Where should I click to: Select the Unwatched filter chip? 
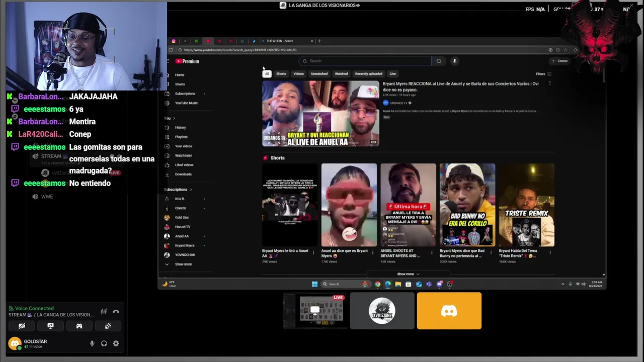(319, 74)
